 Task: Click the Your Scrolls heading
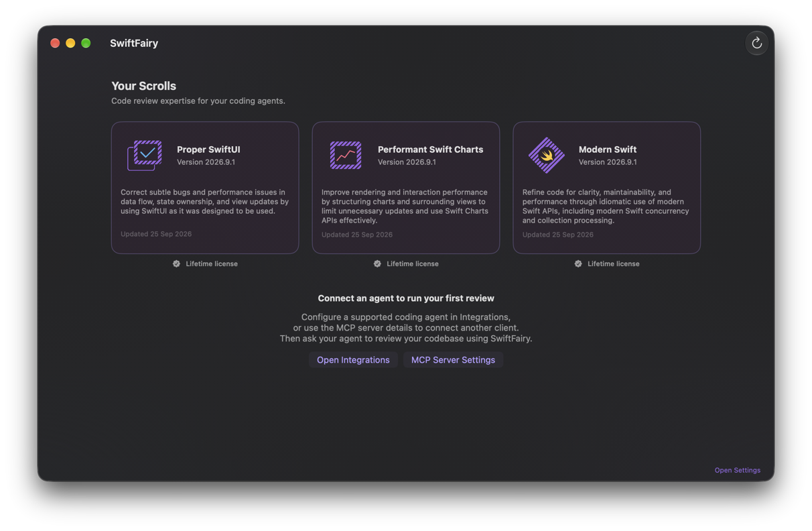click(143, 86)
